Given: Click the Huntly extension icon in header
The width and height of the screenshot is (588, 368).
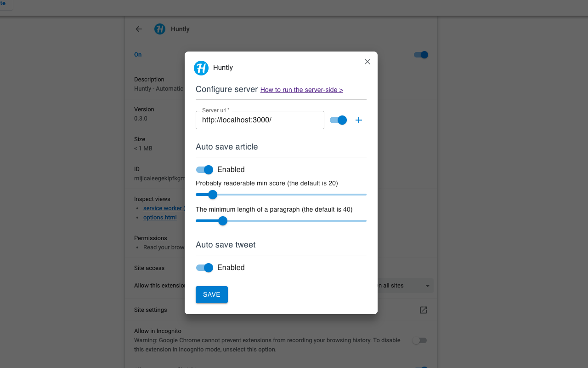Looking at the screenshot, I should 160,29.
